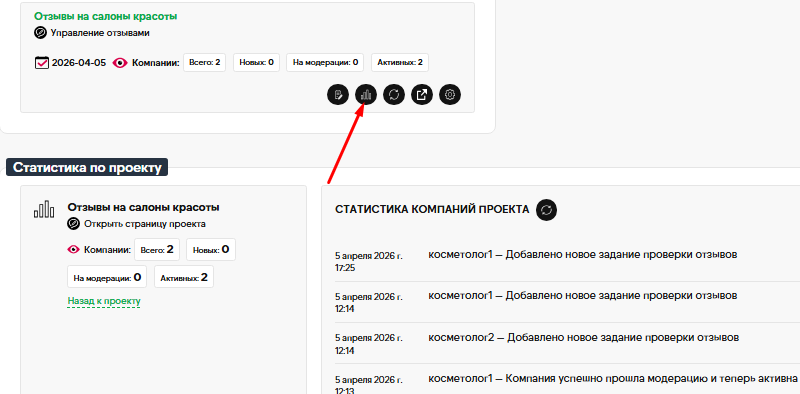Click Активных: 2 badge in top card

coord(400,63)
